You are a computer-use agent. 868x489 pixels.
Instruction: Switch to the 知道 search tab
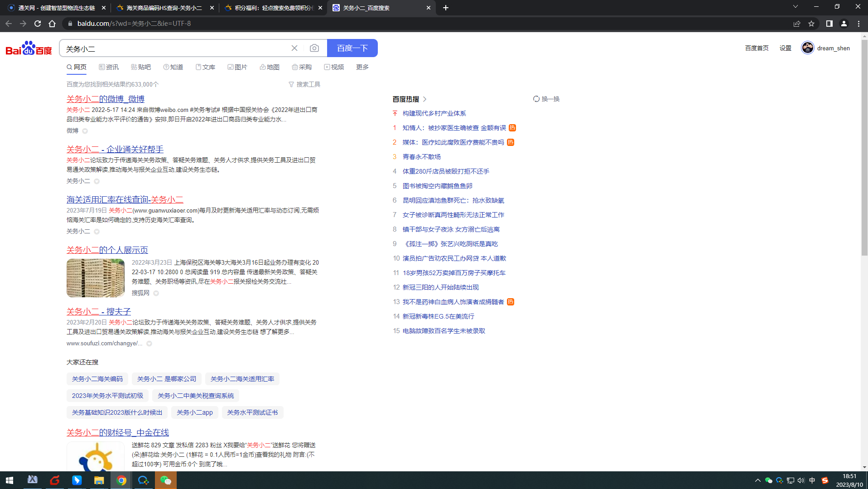click(173, 67)
